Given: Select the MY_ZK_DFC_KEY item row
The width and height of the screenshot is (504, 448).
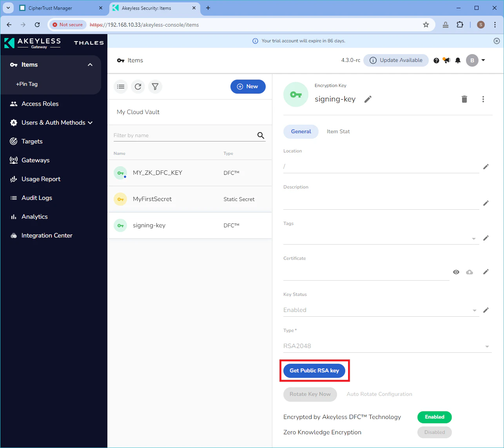Looking at the screenshot, I should click(190, 173).
